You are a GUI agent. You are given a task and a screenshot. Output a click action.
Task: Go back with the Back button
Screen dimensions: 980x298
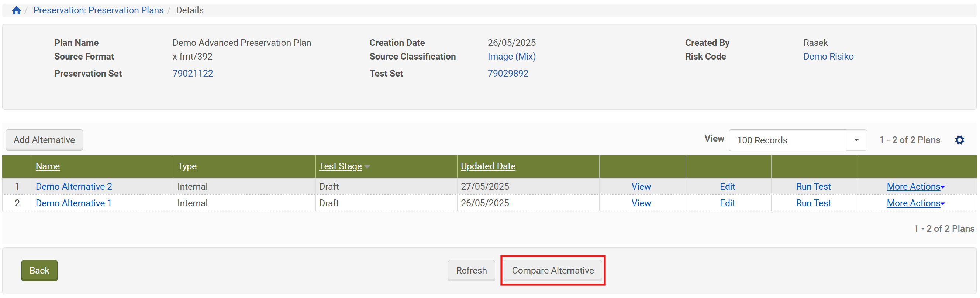tap(39, 270)
